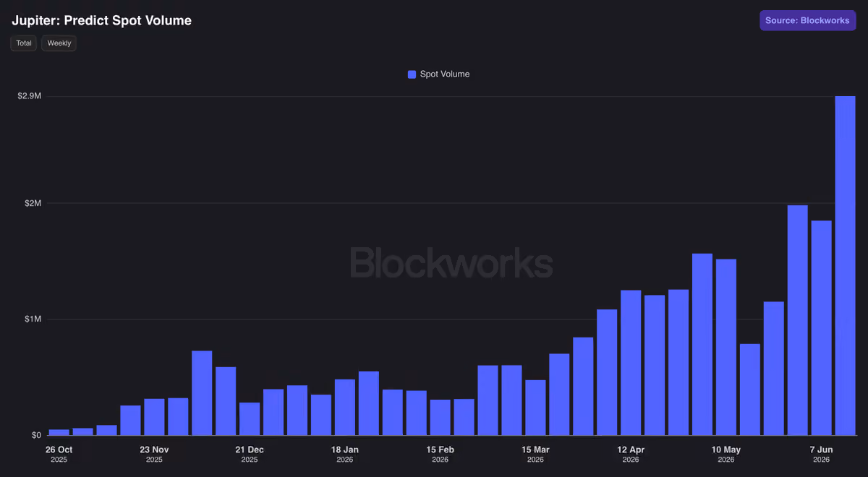The height and width of the screenshot is (477, 868).
Task: Click the $2M y-axis label
Action: pos(32,203)
